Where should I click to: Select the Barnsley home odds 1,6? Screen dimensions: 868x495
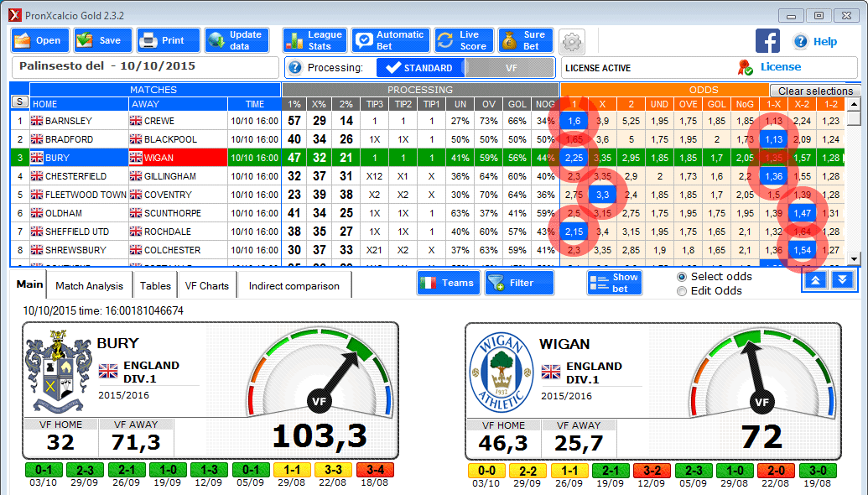(574, 121)
